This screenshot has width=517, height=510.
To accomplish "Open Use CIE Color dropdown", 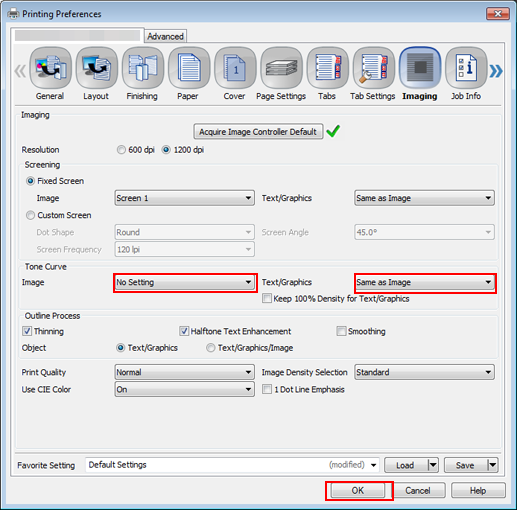I will (x=185, y=389).
